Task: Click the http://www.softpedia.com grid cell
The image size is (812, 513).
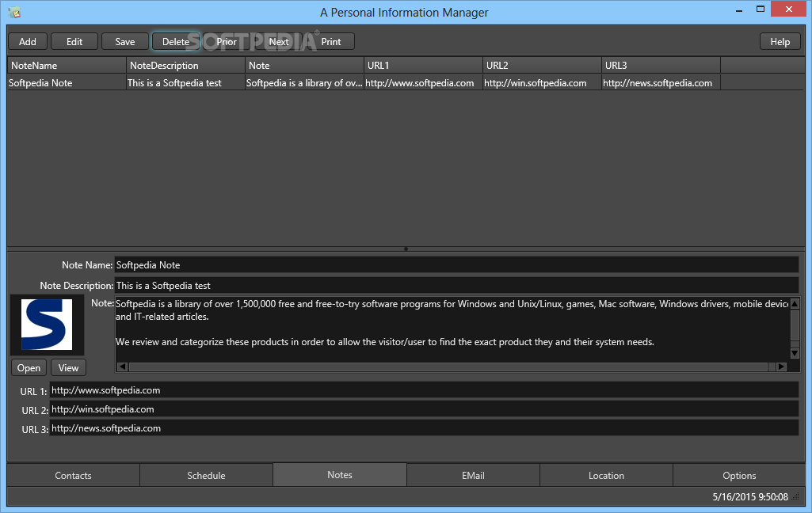Action: tap(423, 83)
